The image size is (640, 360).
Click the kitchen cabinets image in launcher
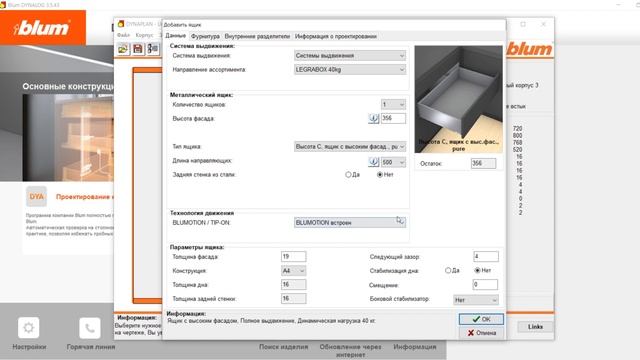pos(68,138)
